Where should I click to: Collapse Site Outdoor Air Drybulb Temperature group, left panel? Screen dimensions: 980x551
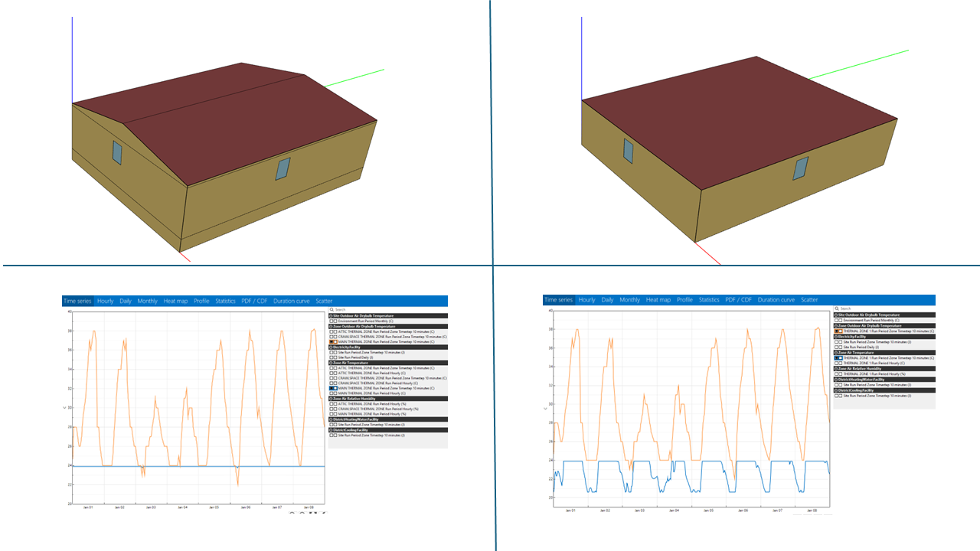[x=331, y=316]
